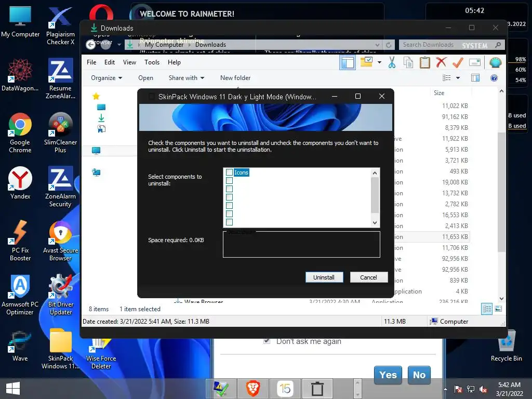
Task: Delete file with red X icon
Action: [441, 62]
